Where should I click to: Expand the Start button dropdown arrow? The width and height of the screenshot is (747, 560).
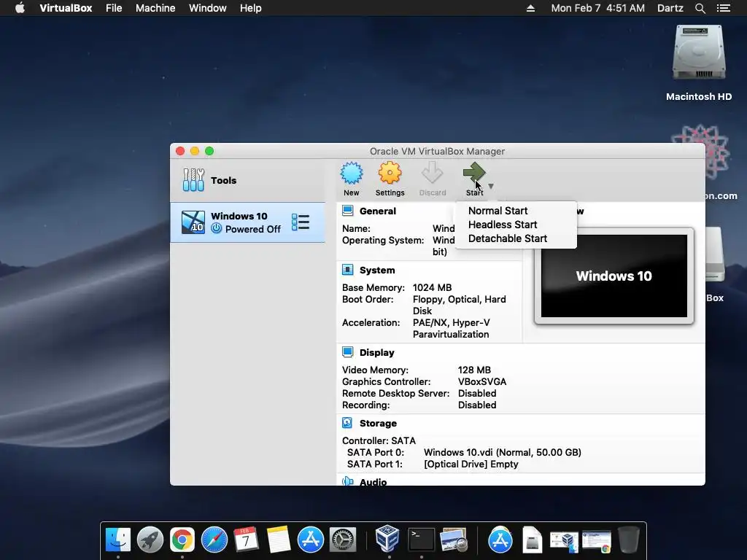pyautogui.click(x=491, y=186)
